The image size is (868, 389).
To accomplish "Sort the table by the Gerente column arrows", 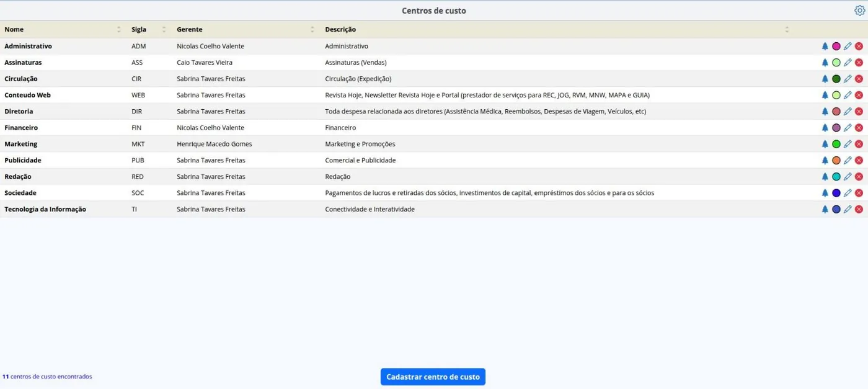I will 313,29.
